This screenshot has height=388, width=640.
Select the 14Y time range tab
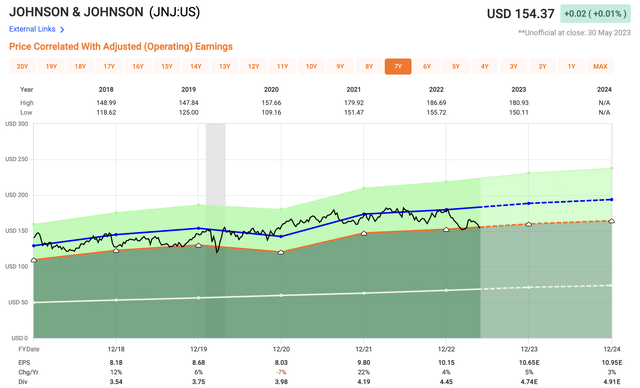click(196, 67)
